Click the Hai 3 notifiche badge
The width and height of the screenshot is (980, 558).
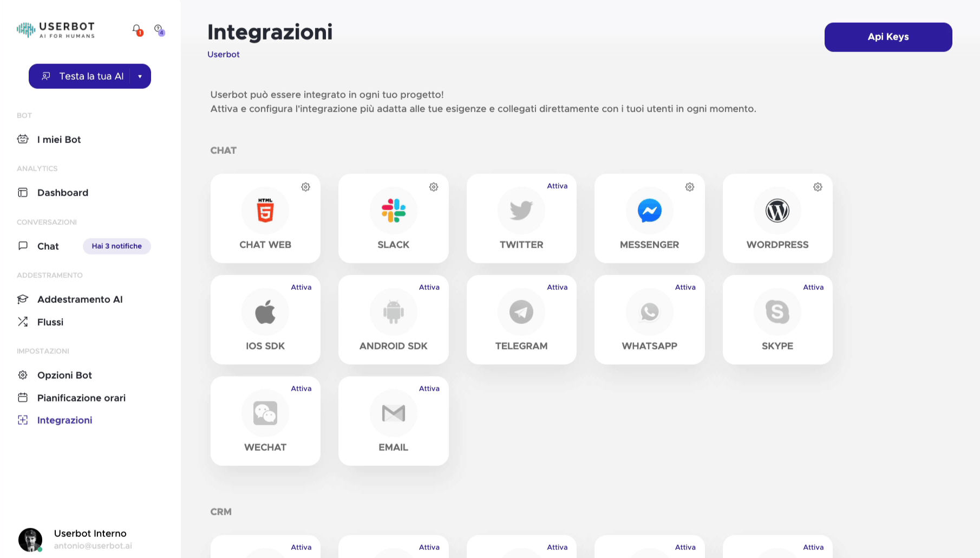pyautogui.click(x=116, y=246)
